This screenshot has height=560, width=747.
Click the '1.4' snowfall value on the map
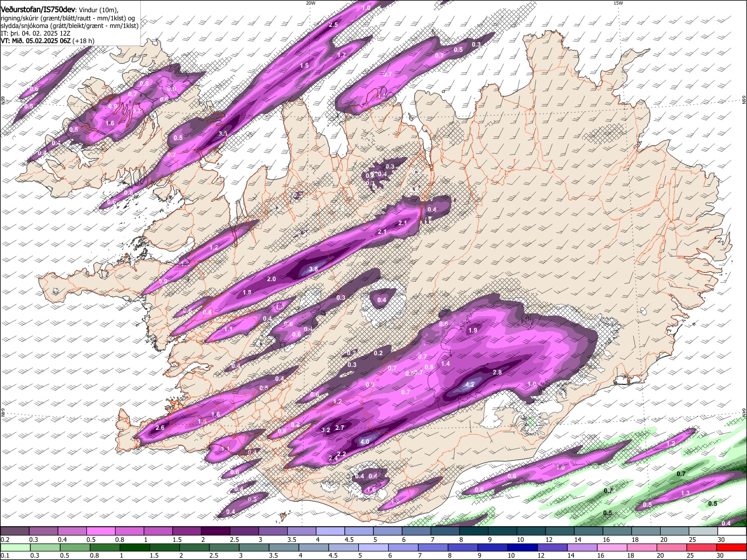pyautogui.click(x=445, y=363)
